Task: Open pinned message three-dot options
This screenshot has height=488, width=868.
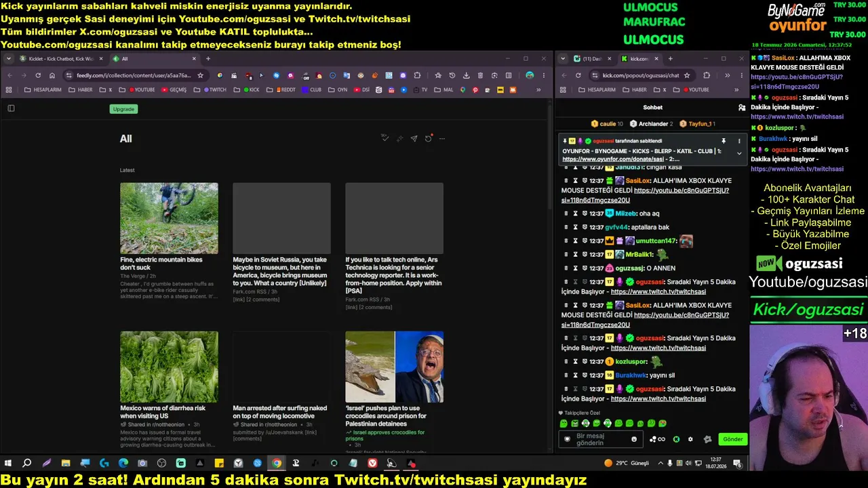Action: point(739,141)
